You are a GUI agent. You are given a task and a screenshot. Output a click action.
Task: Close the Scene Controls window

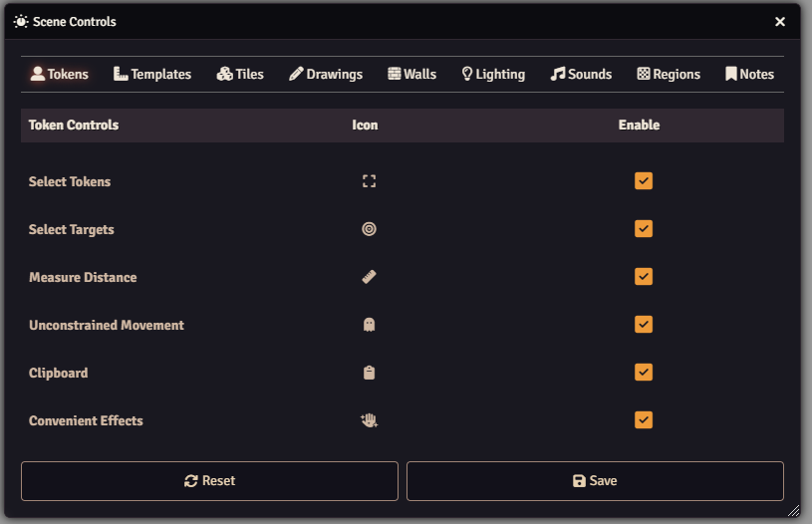pos(780,22)
